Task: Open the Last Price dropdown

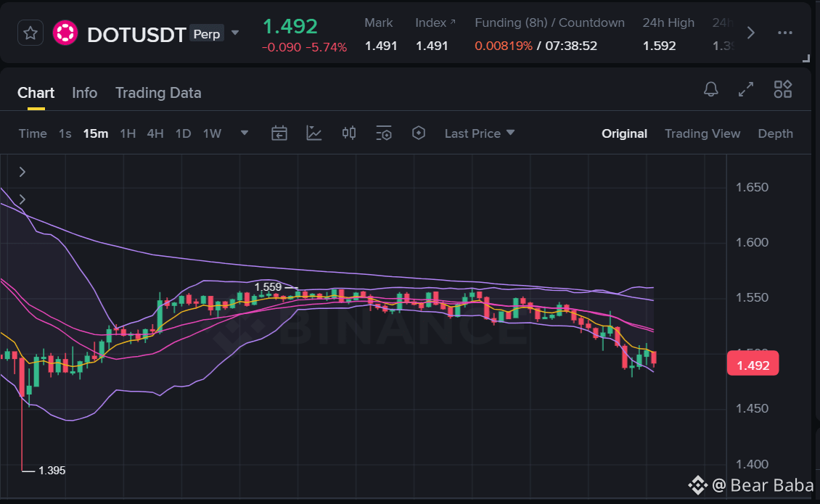Action: [x=480, y=134]
